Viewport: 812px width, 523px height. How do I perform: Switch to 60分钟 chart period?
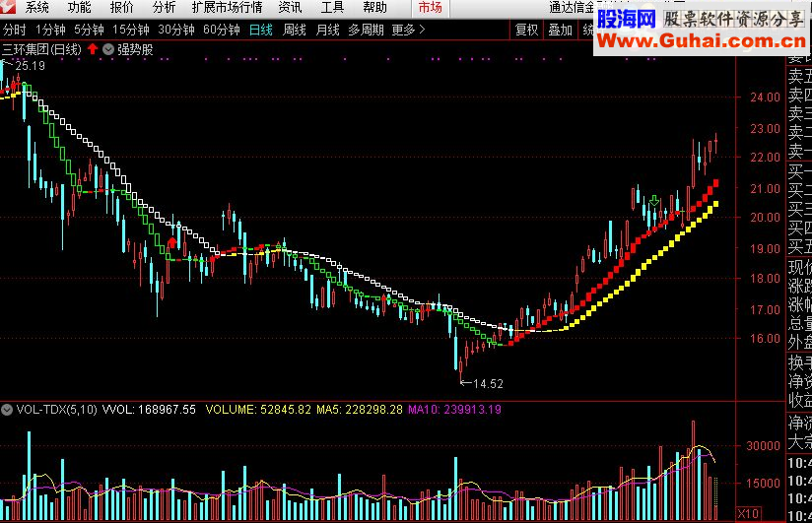tap(222, 30)
